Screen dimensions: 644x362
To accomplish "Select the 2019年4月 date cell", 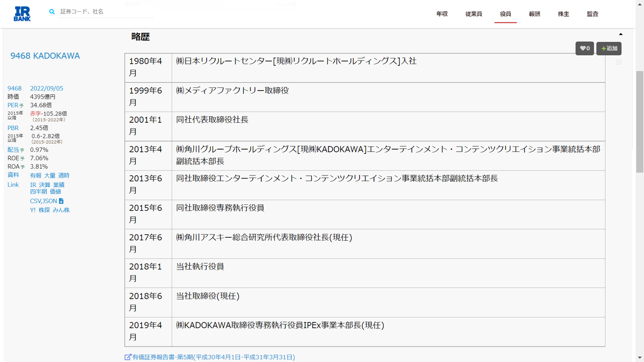I will [x=148, y=331].
